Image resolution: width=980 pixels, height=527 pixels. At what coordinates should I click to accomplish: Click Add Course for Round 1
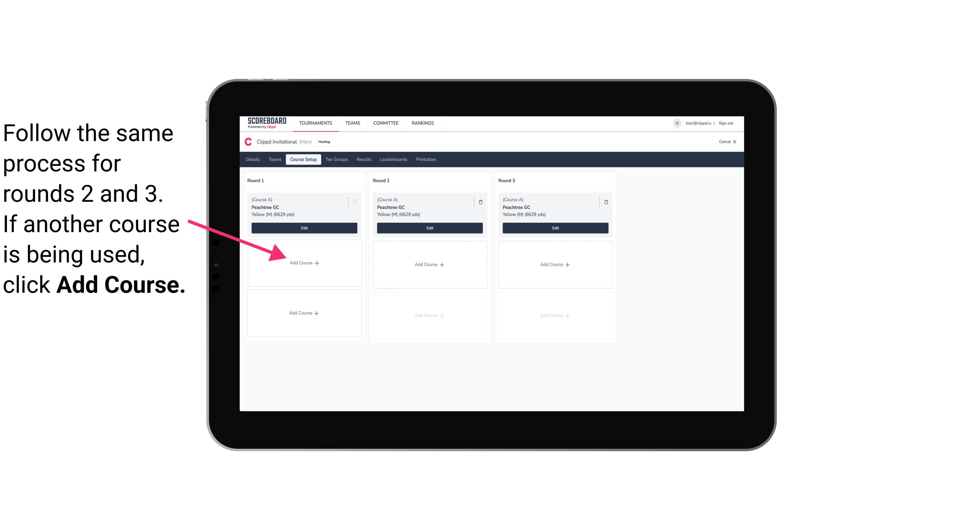coord(304,263)
